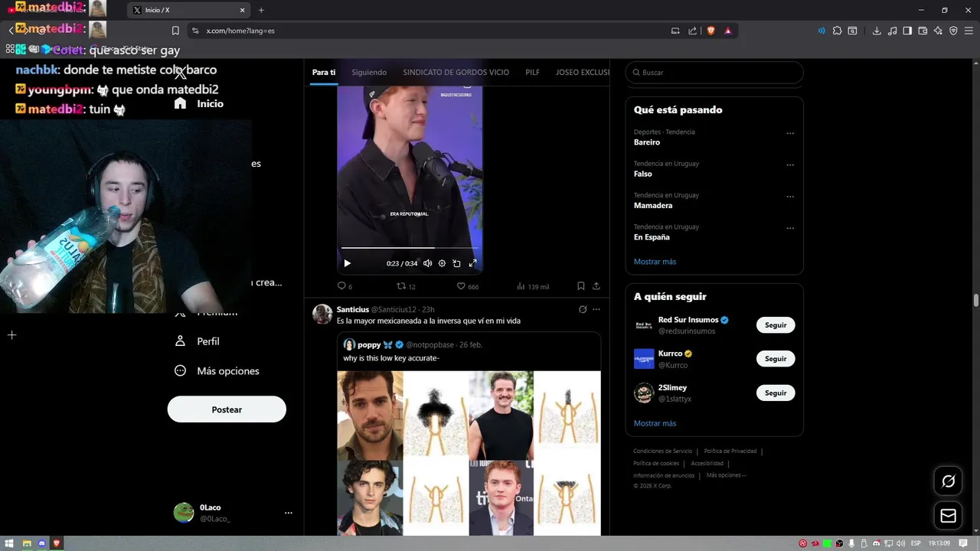
Task: Show more accounts under A quién seguir
Action: pyautogui.click(x=655, y=423)
